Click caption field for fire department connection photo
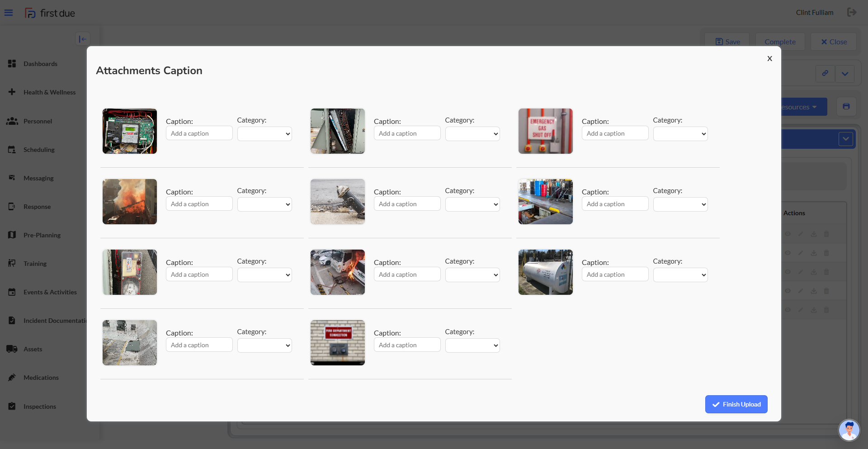 coord(407,345)
